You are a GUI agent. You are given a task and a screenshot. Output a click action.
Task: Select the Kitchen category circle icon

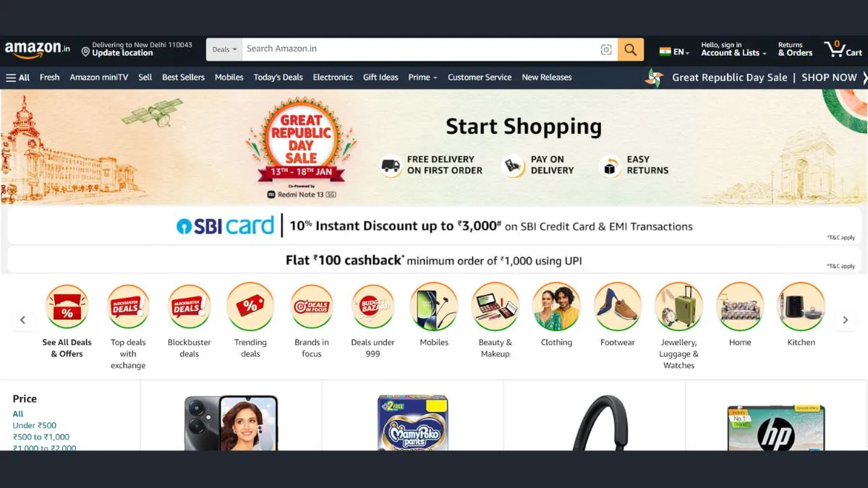coord(801,307)
